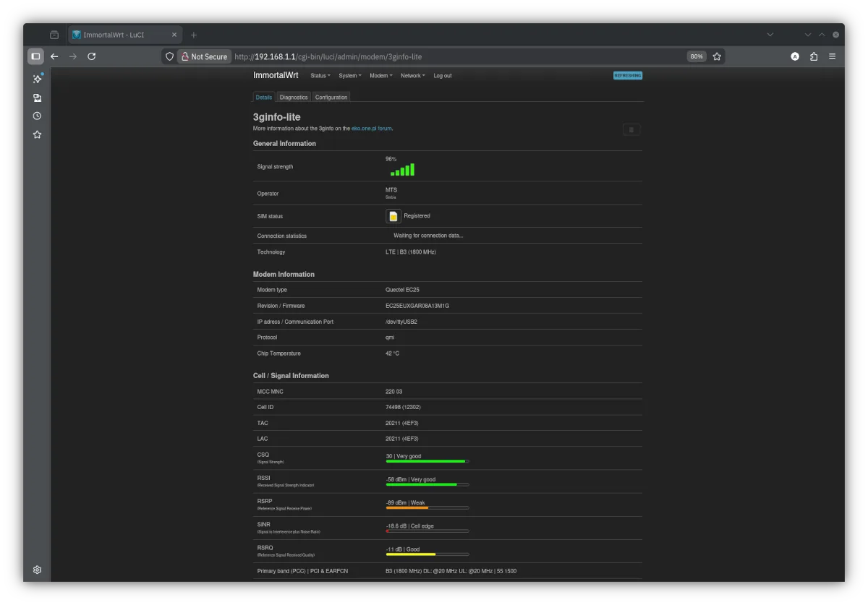868x605 pixels.
Task: Toggle the browser sidebar panel icon
Action: [x=35, y=56]
